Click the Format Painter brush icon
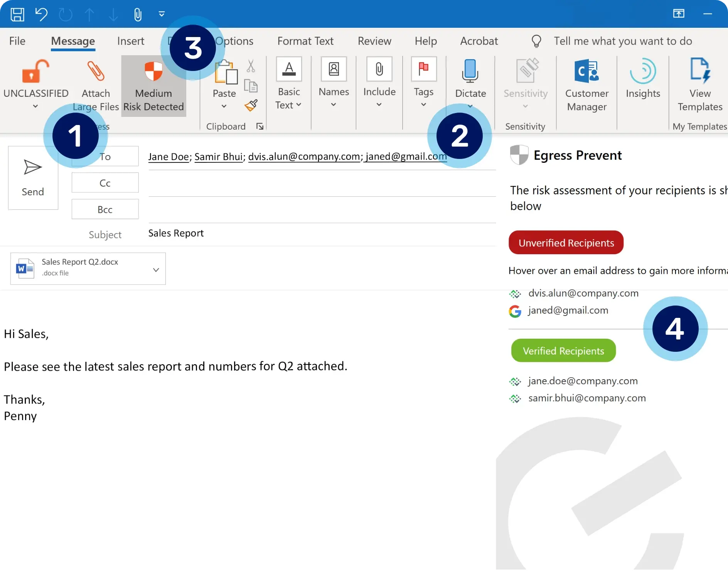Viewport: 728px width, 574px height. pos(251,105)
